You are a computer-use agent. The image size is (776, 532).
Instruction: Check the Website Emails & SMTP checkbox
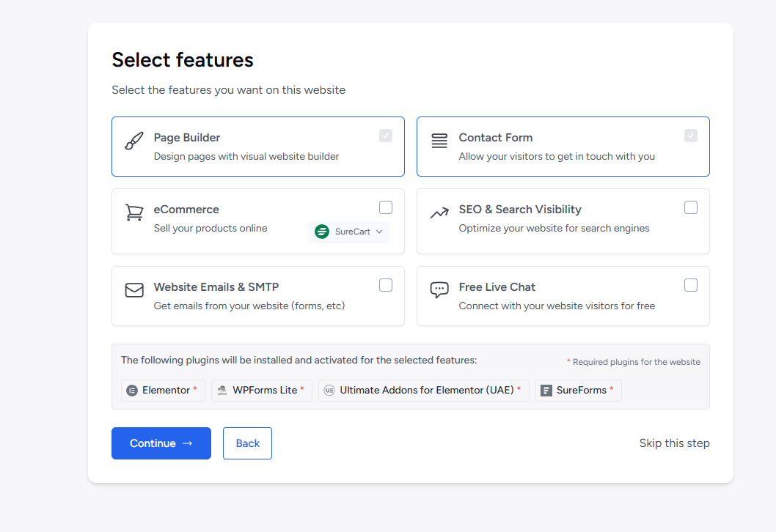pos(386,285)
